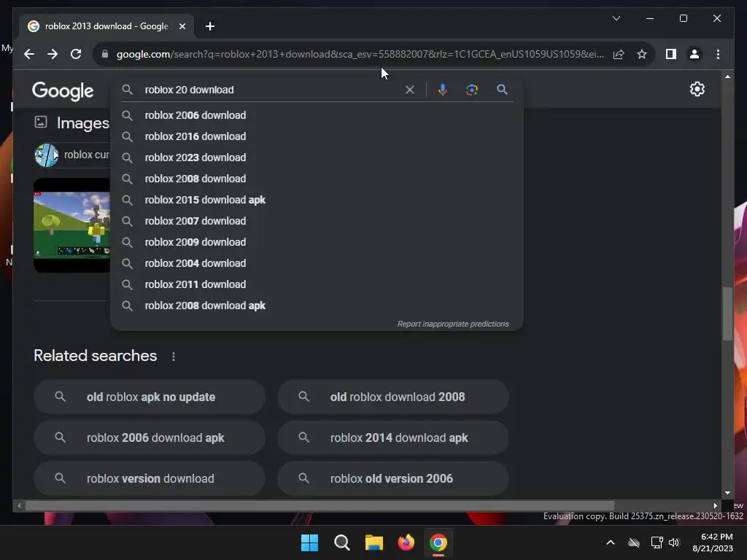Screen dimensions: 747x560
Task: Click the vertical scrollbar thumb
Action: click(x=727, y=314)
